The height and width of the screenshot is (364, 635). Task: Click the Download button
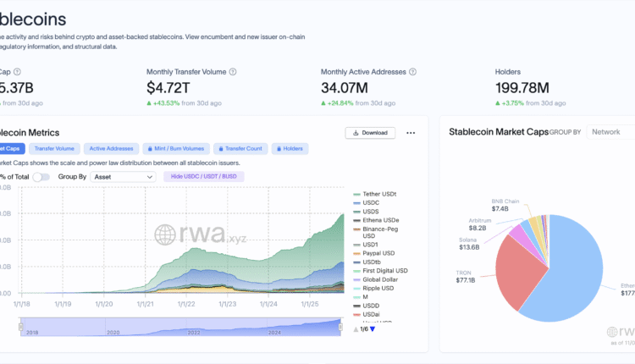click(x=370, y=133)
